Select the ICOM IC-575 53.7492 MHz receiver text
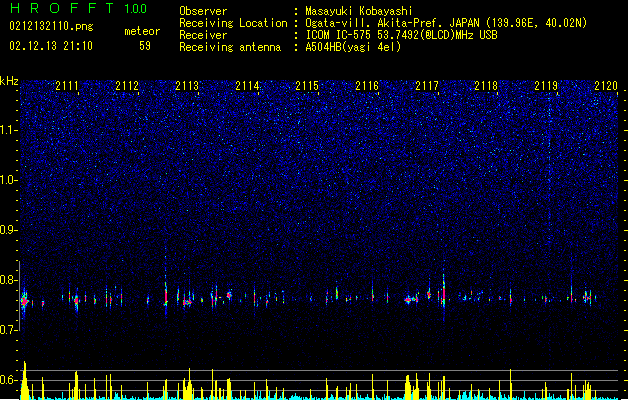 [401, 35]
